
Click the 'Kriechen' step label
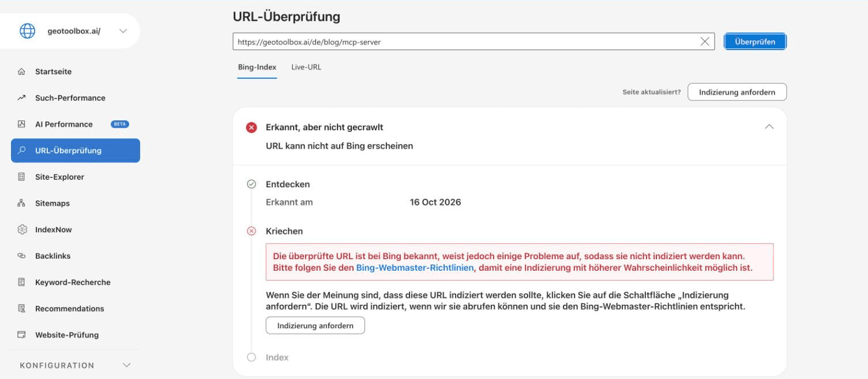click(x=284, y=231)
